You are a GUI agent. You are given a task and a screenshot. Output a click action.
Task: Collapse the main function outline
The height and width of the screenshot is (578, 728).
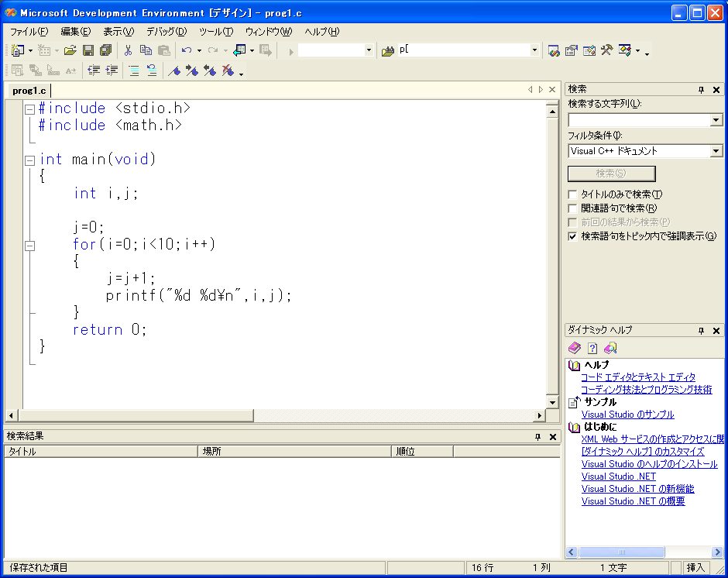point(29,160)
